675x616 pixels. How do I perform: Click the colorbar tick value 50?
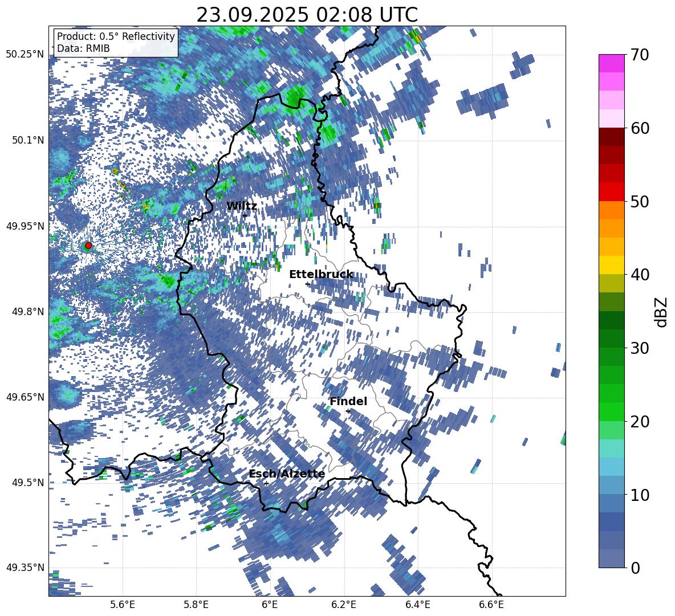click(640, 202)
